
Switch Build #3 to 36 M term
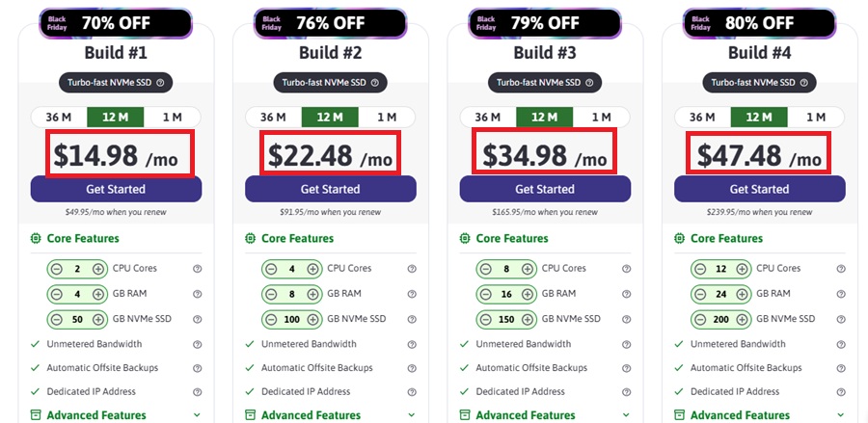tap(488, 118)
